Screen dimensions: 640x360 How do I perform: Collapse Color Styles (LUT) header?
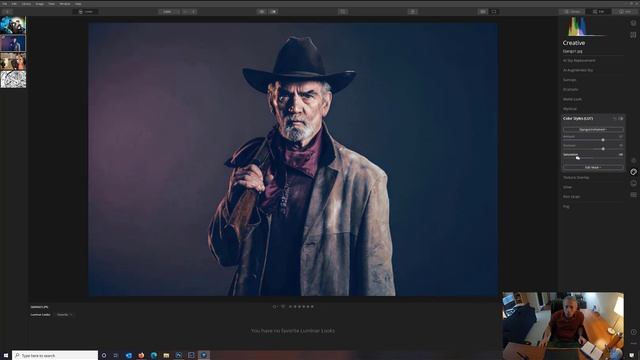pos(578,118)
